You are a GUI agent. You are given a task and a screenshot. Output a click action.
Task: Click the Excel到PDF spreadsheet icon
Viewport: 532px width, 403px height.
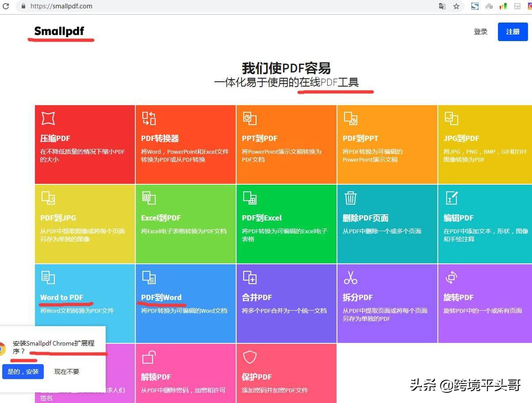[149, 198]
